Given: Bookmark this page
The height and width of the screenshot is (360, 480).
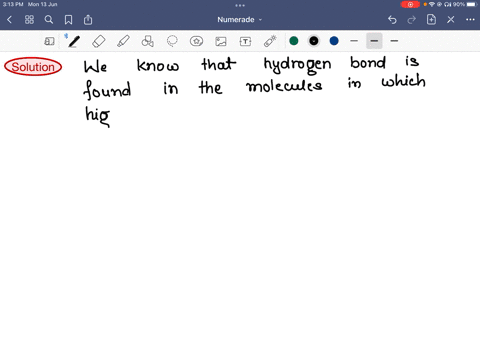Looking at the screenshot, I should (68, 20).
